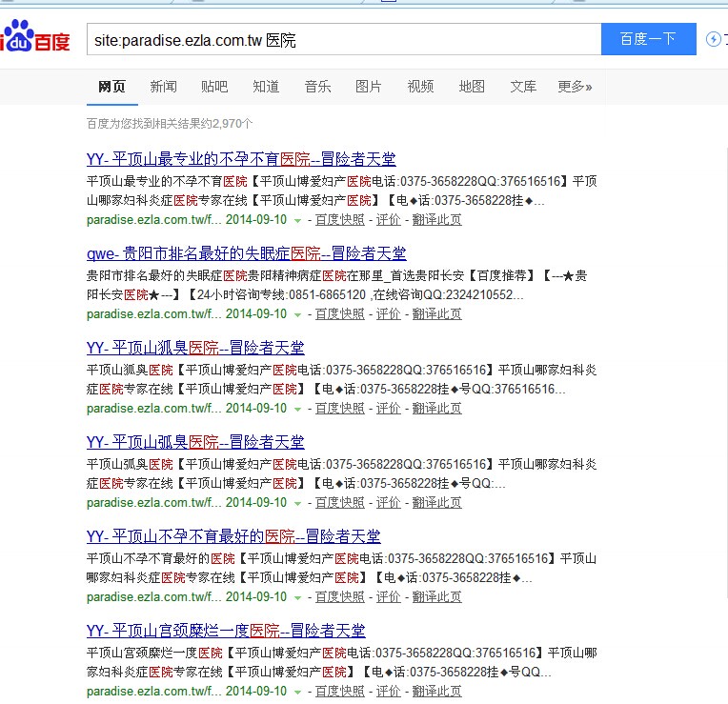Click 评价 for 不孕不育最好的医院 result
This screenshot has width=728, height=704.
coord(388,596)
